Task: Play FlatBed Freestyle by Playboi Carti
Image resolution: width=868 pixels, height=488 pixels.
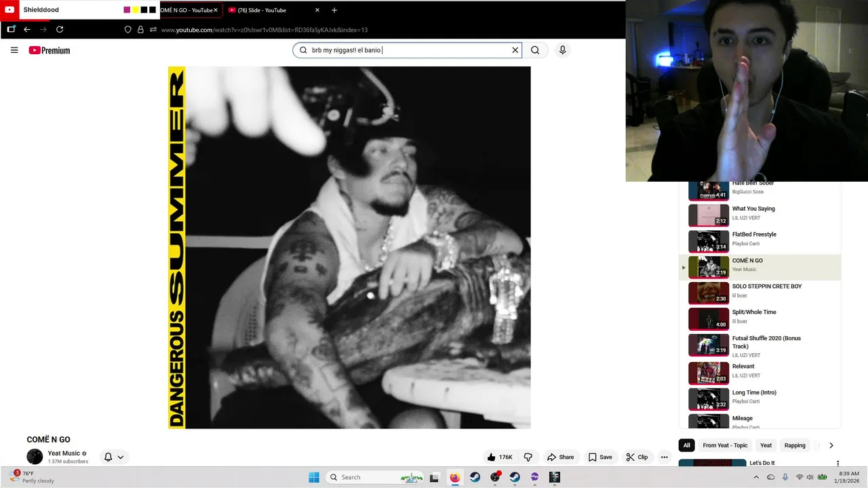Action: [x=759, y=241]
